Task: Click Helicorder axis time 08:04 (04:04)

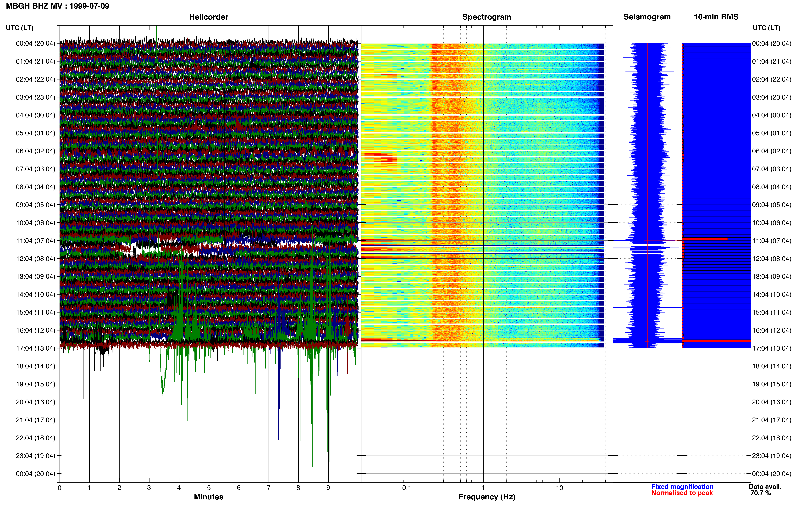Action: tap(36, 187)
